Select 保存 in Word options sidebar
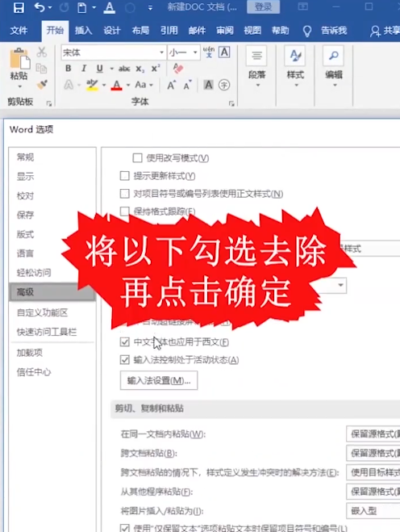This screenshot has width=400, height=532. click(26, 215)
